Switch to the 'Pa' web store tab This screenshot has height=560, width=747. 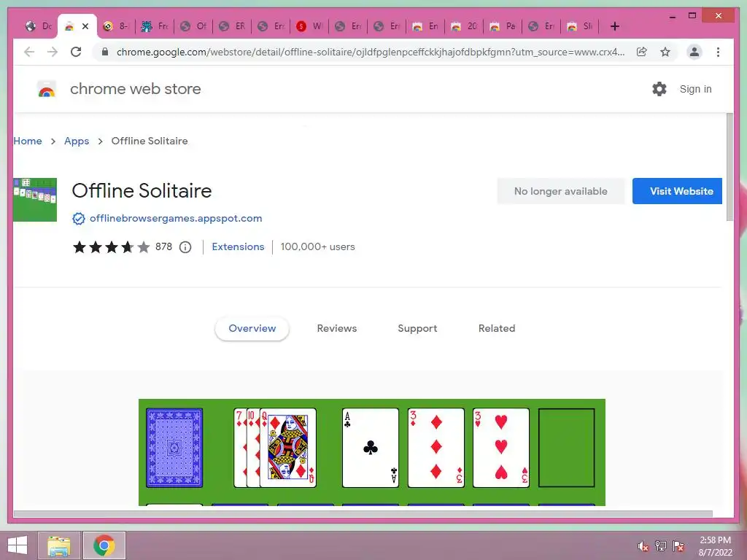tap(503, 26)
